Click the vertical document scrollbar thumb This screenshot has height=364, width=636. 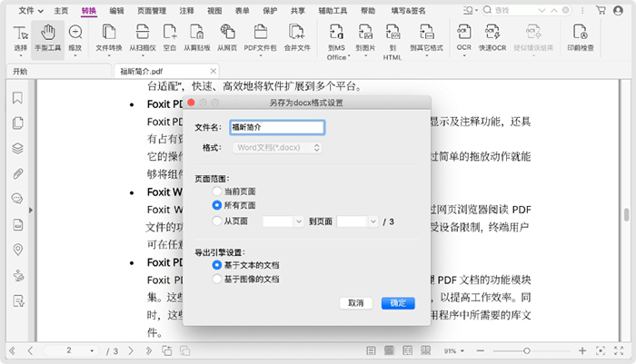(626, 215)
